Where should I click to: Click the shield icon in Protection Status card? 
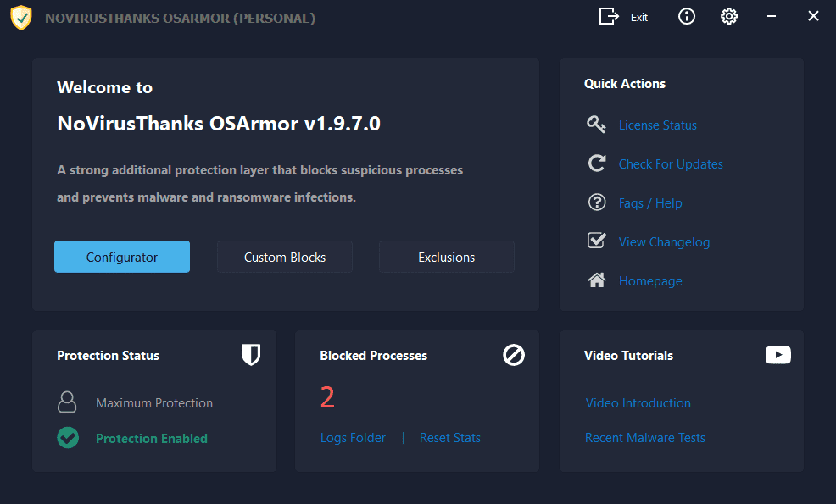[x=251, y=355]
